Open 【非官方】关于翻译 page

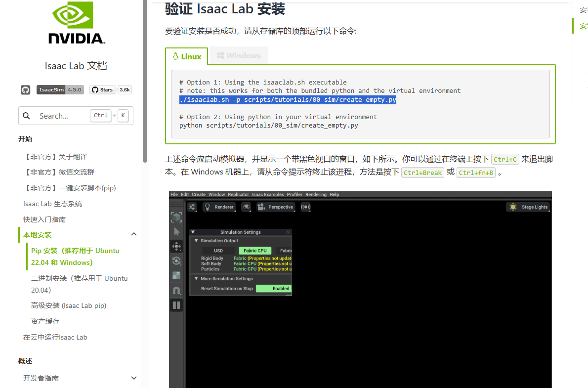(x=55, y=157)
